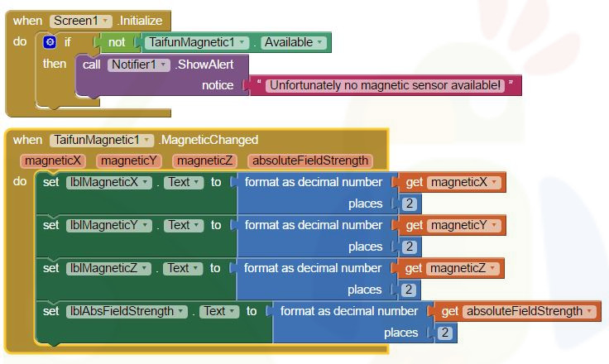This screenshot has height=364, width=609.
Task: Open Text property dropdown for lblMagneticY
Action: [197, 225]
